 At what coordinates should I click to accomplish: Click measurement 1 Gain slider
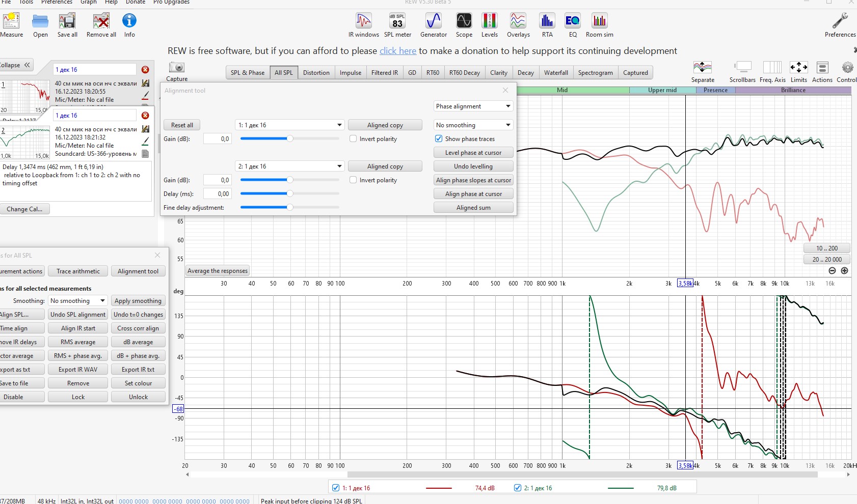tap(289, 138)
